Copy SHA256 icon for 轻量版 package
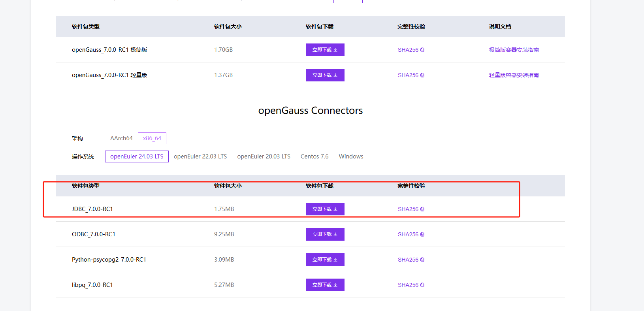The height and width of the screenshot is (311, 644). coord(422,75)
